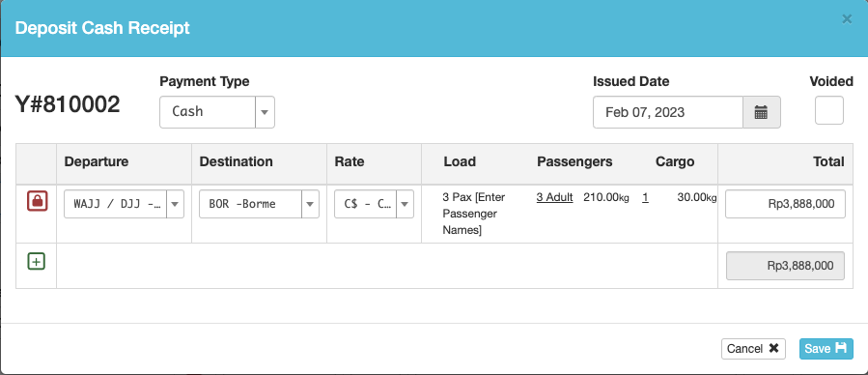Screen dimensions: 868x375
Task: Click the Destination column header
Action: (236, 161)
